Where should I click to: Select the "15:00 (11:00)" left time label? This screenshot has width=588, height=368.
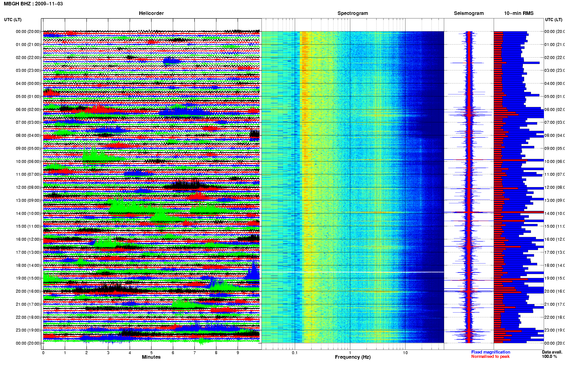28,226
